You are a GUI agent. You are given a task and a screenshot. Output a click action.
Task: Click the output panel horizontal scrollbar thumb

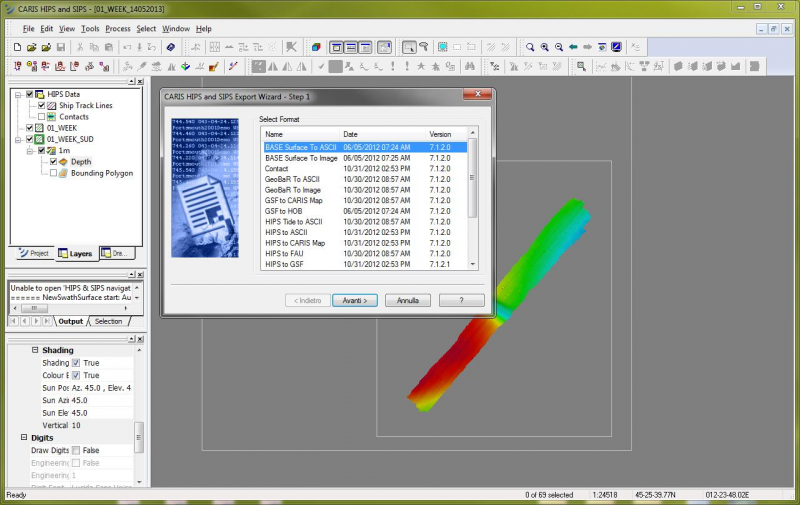[x=34, y=309]
